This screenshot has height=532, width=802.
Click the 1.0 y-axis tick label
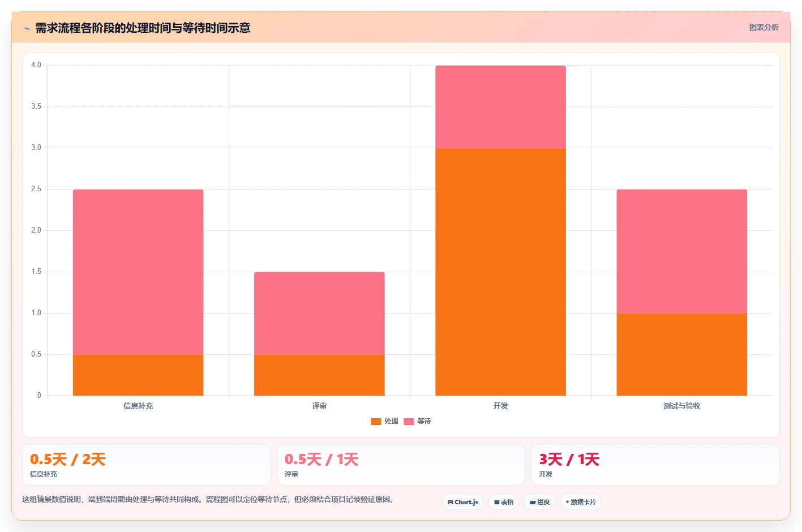36,313
